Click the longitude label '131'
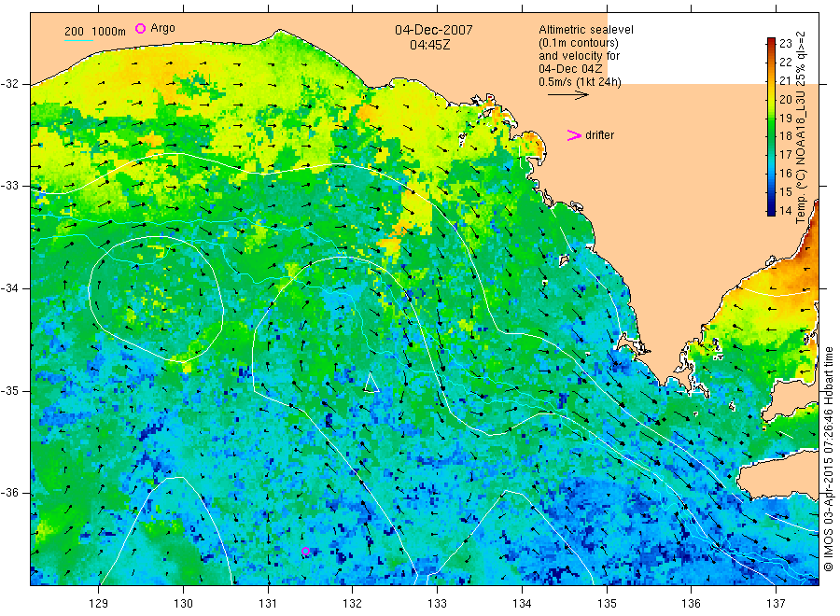 (x=268, y=604)
